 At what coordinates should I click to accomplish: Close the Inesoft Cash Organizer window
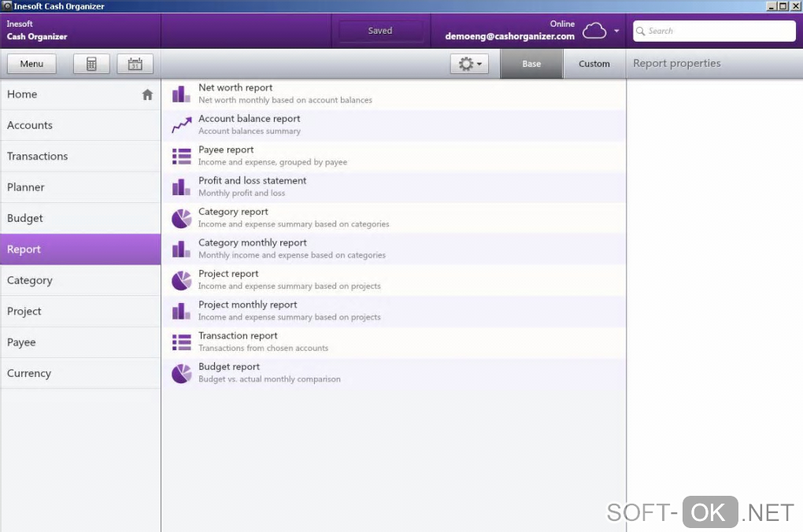tap(795, 6)
